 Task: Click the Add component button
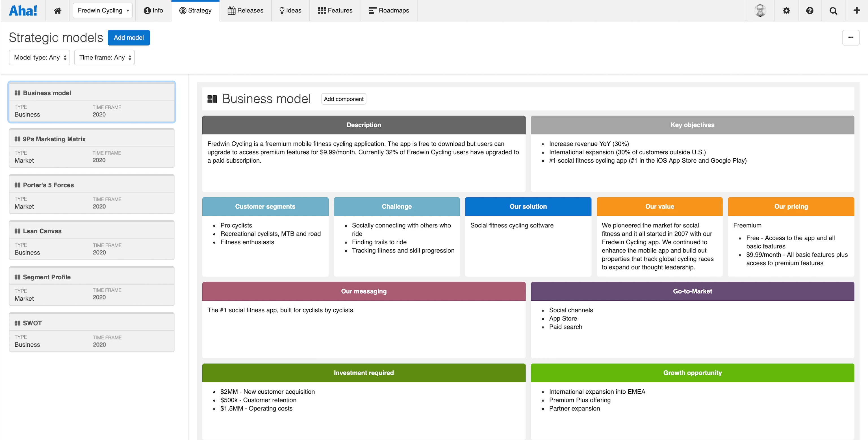point(343,99)
